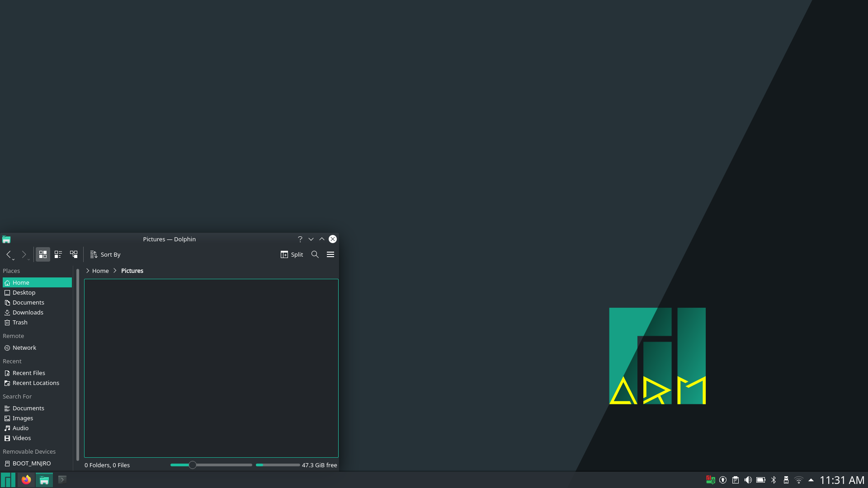Open Trash in the Places panel
This screenshot has height=488, width=868.
pyautogui.click(x=20, y=322)
